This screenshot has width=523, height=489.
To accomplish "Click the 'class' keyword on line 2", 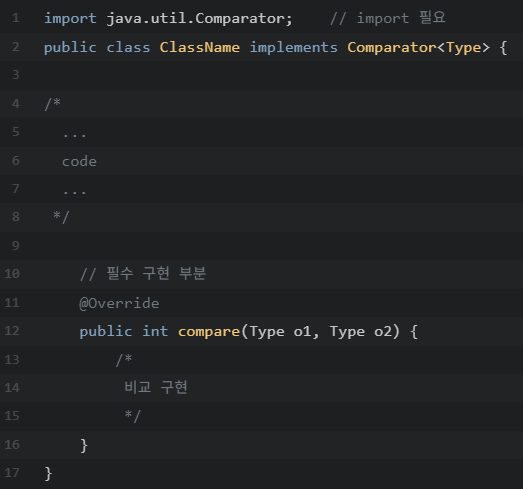I will click(128, 47).
